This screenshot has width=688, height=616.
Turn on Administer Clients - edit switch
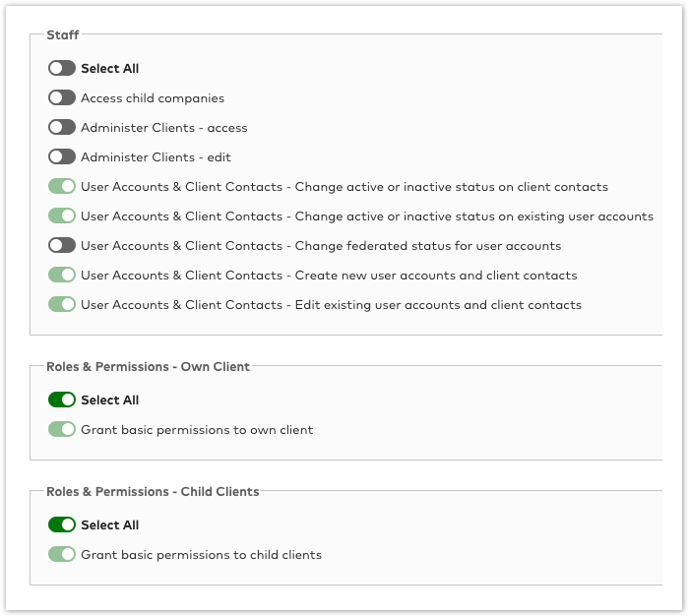62,156
